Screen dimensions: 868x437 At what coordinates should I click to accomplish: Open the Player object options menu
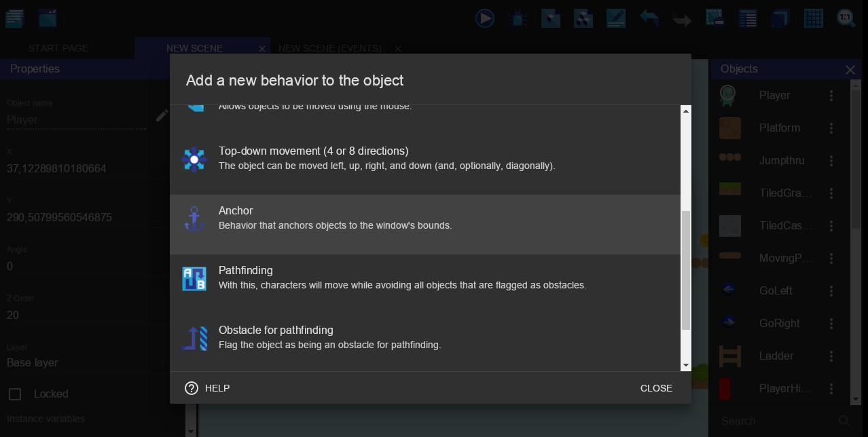click(x=831, y=96)
